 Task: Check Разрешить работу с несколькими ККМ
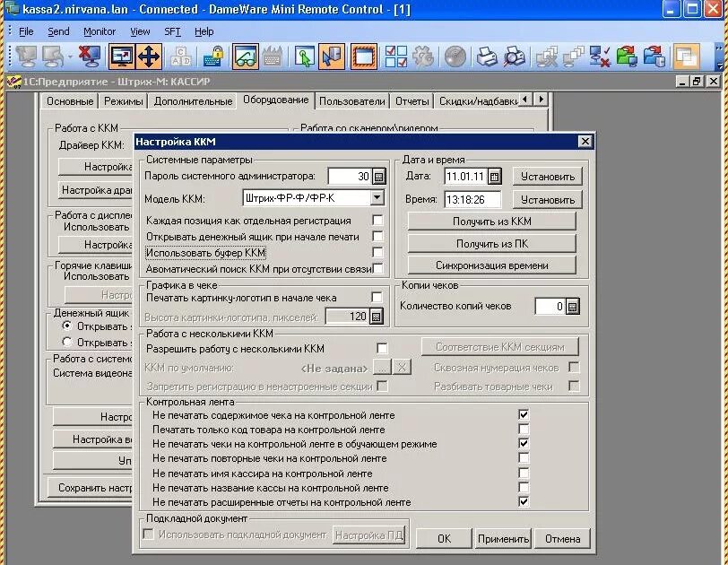(382, 348)
